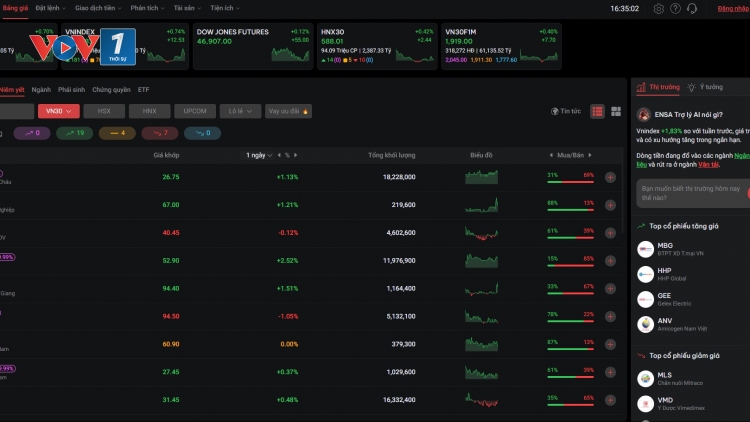Open the Phân tích menu
The image size is (750, 422).
click(x=146, y=8)
